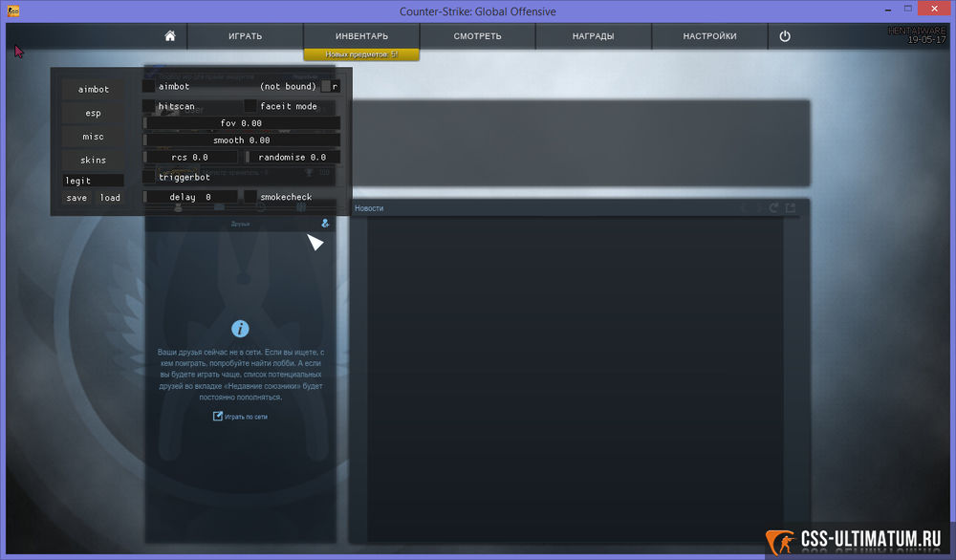Close the Counter-Strike window
956x560 pixels.
pos(934,9)
